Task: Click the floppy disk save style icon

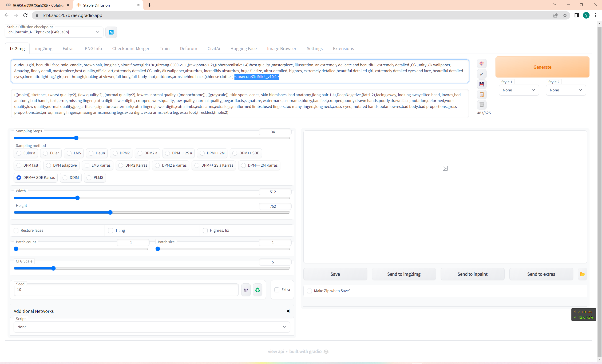Action: click(x=482, y=84)
